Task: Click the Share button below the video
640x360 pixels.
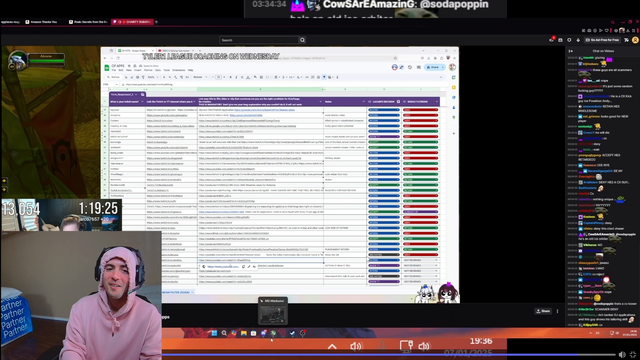Action: coord(543,311)
